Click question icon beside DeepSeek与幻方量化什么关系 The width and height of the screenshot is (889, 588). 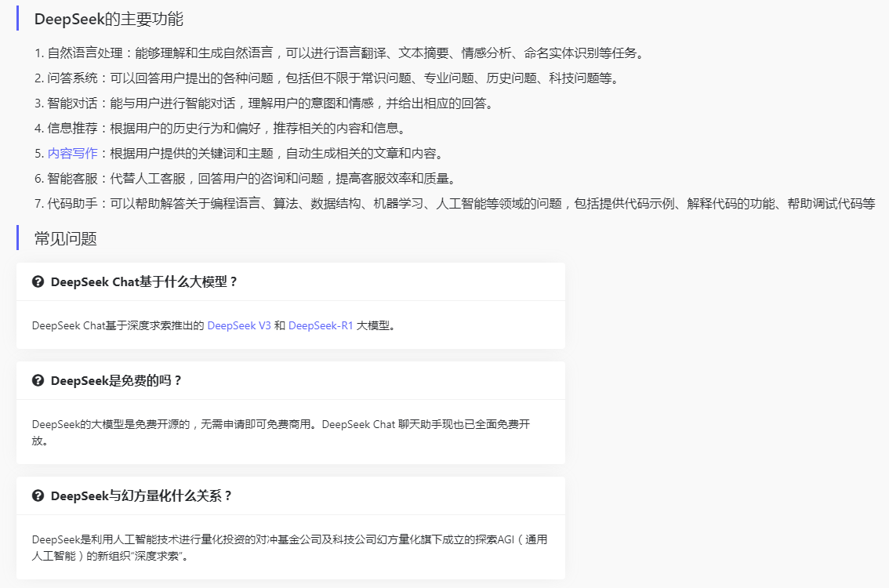38,495
